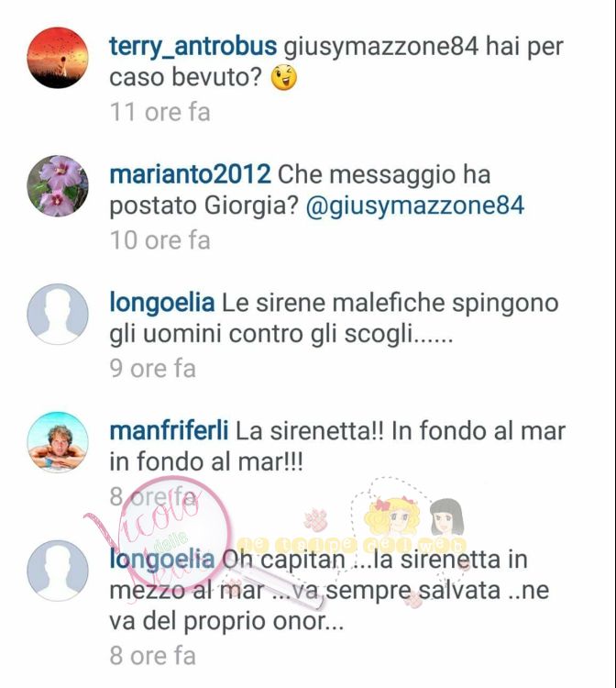
Task: Open marianto2012 username link
Action: tap(190, 174)
